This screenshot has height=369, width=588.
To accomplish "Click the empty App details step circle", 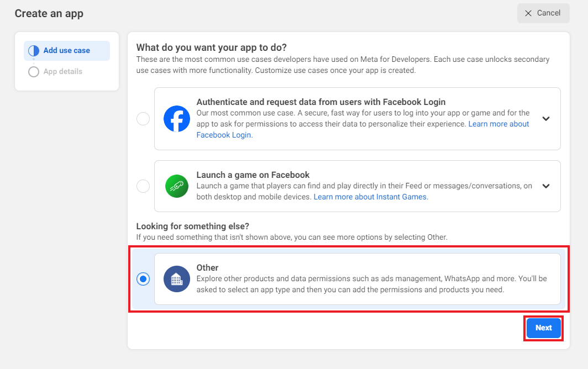I will tap(34, 72).
